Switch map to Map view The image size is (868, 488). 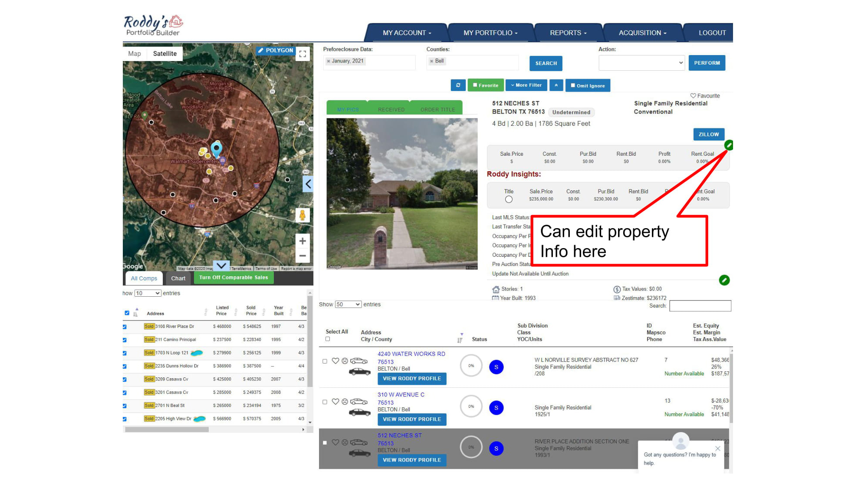tap(135, 54)
